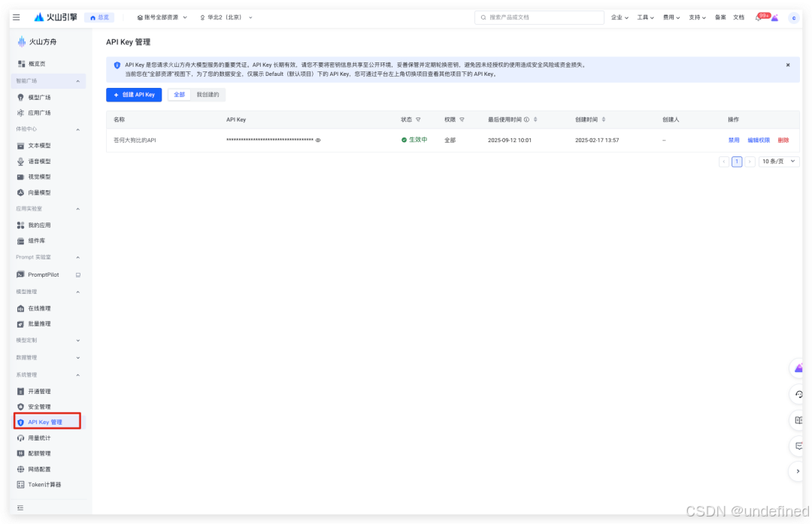Click the 创建 API Key button
Viewport: 812px width, 524px height.
point(134,95)
